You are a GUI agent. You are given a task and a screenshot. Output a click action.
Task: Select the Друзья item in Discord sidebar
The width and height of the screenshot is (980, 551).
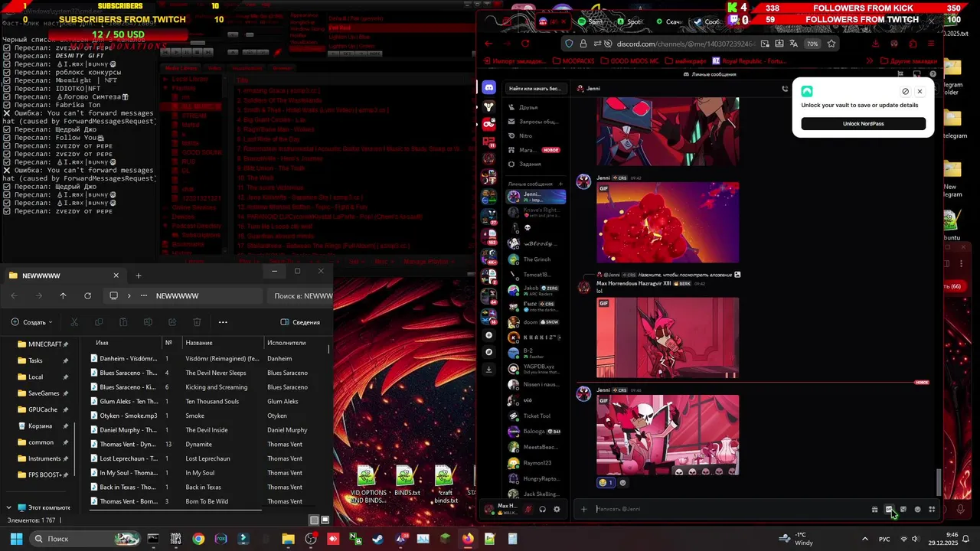pyautogui.click(x=535, y=107)
